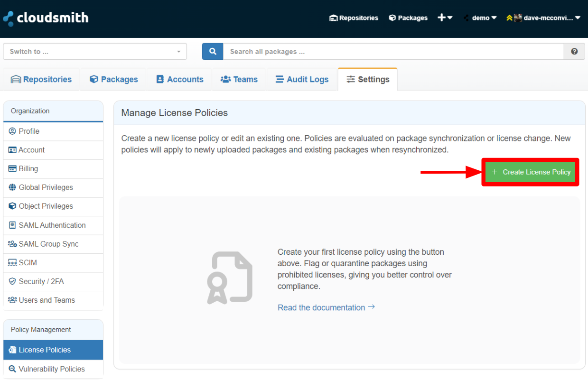Open Account settings in sidebar
The width and height of the screenshot is (588, 380).
[x=53, y=150]
